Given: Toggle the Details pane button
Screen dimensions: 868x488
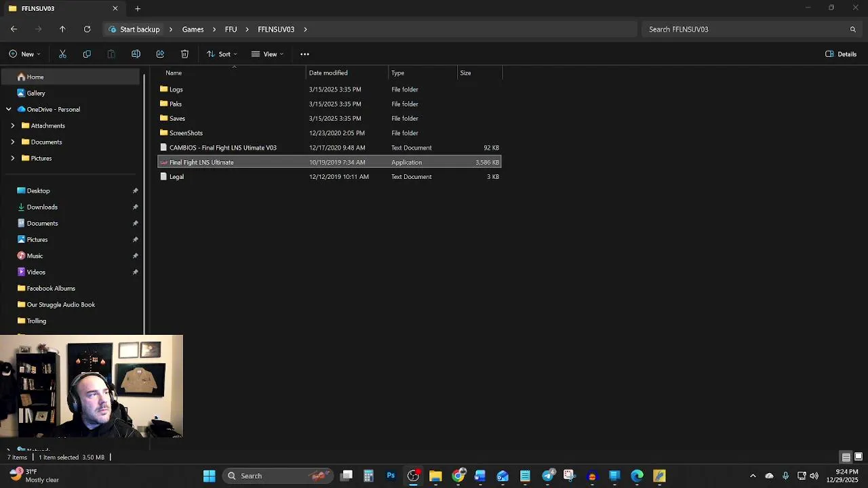Looking at the screenshot, I should click(x=841, y=54).
